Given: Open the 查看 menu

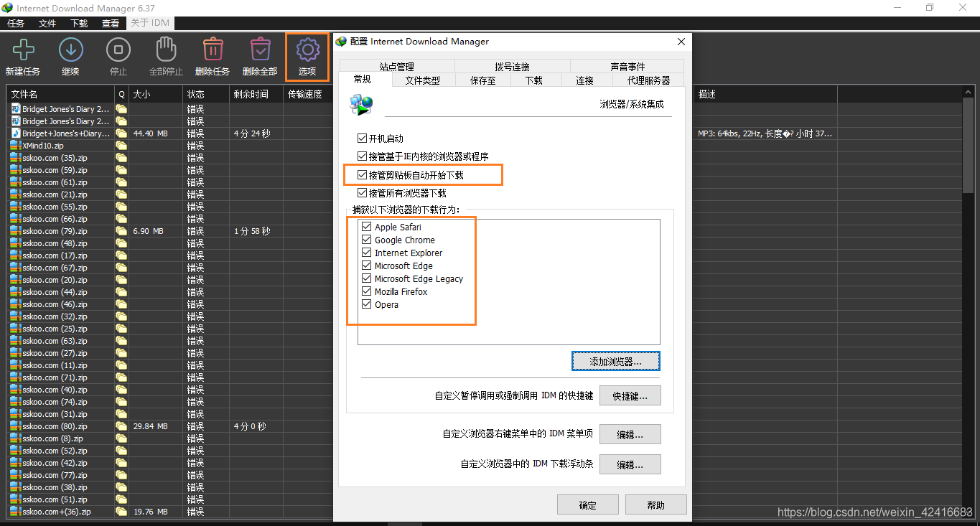Looking at the screenshot, I should [x=111, y=23].
